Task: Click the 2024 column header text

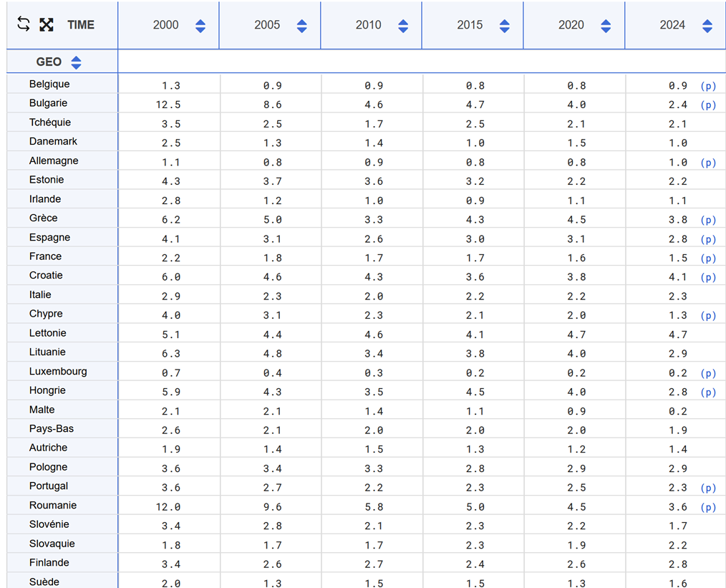Action: pos(672,25)
